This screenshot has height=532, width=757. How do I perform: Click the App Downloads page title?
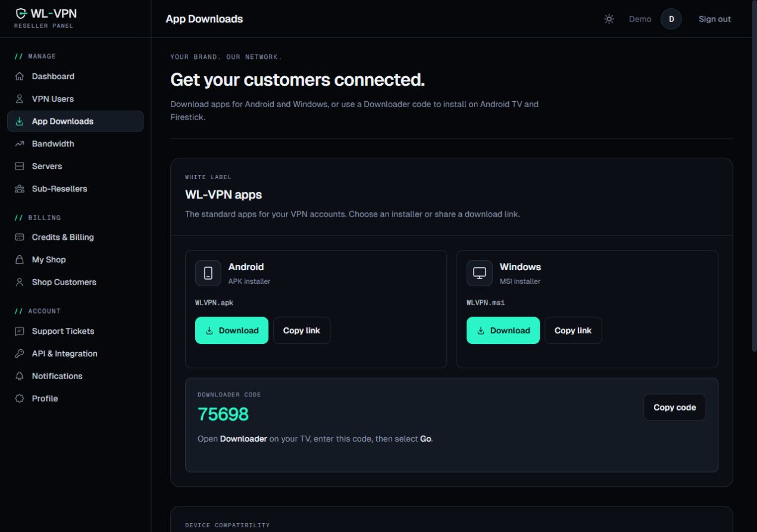coord(204,19)
